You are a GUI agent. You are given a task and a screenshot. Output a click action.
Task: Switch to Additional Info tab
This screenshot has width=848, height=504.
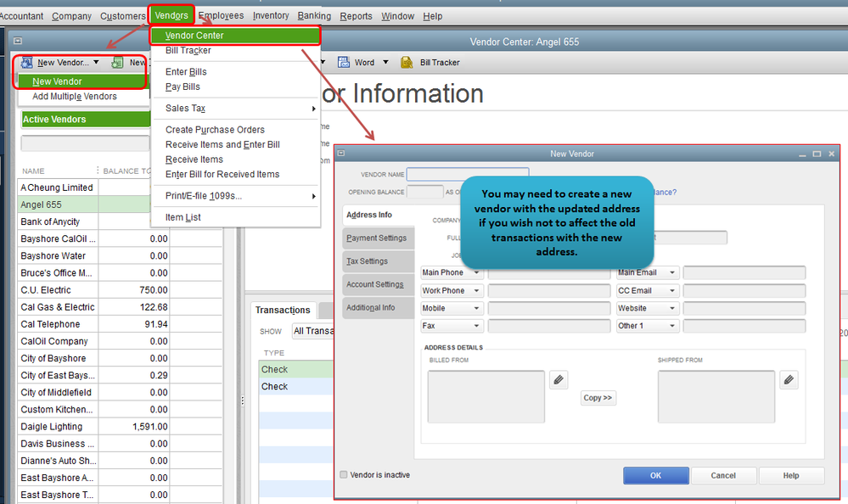pyautogui.click(x=379, y=308)
